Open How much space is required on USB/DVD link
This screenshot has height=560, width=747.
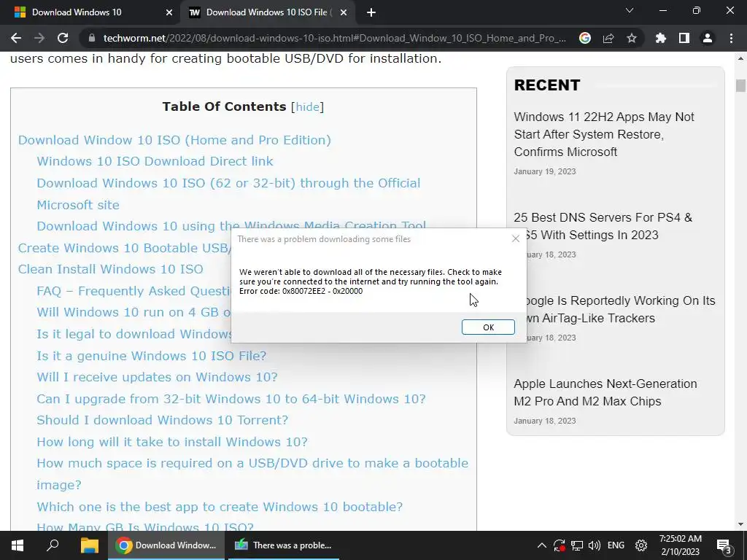point(252,474)
